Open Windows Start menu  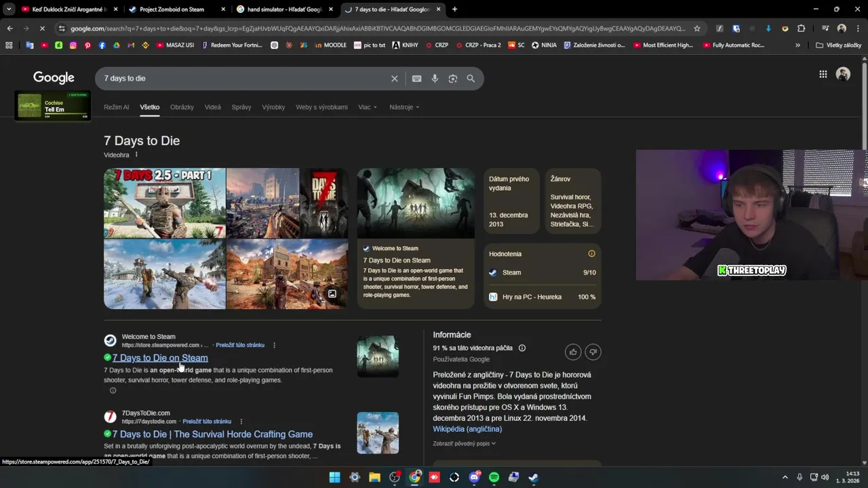point(334,477)
